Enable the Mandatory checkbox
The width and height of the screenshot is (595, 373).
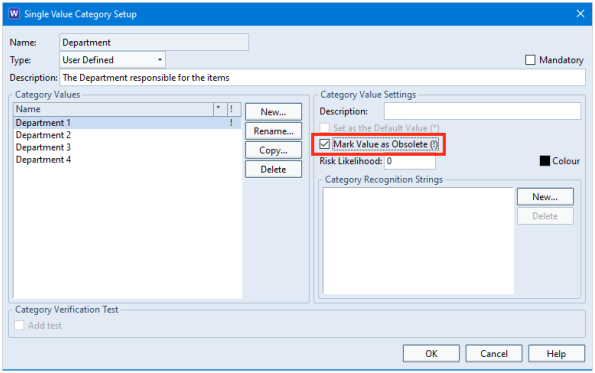(530, 60)
